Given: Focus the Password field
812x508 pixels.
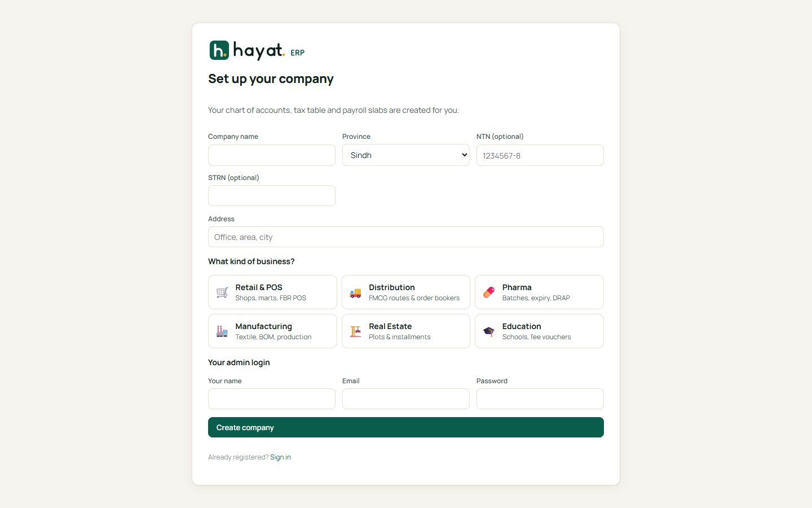Looking at the screenshot, I should (540, 399).
